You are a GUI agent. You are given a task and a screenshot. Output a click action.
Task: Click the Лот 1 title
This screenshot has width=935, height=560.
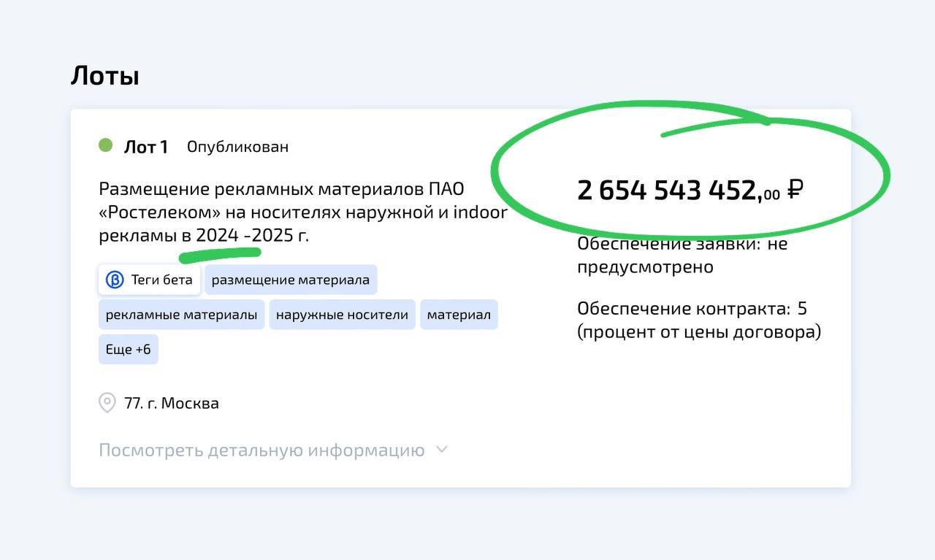point(145,147)
